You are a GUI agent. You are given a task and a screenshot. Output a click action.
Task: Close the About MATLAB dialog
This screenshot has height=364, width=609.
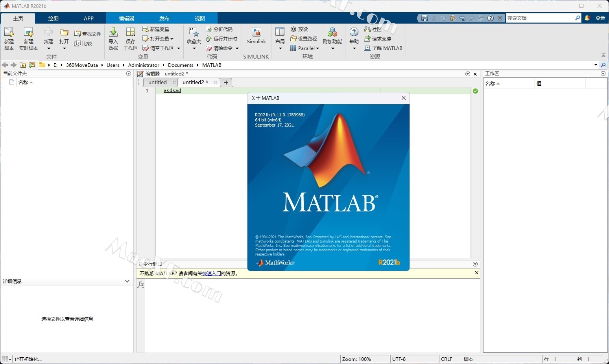click(x=403, y=98)
